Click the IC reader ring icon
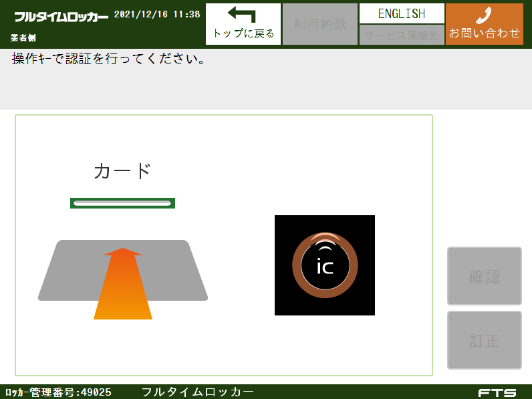This screenshot has width=532, height=399. pos(325,265)
